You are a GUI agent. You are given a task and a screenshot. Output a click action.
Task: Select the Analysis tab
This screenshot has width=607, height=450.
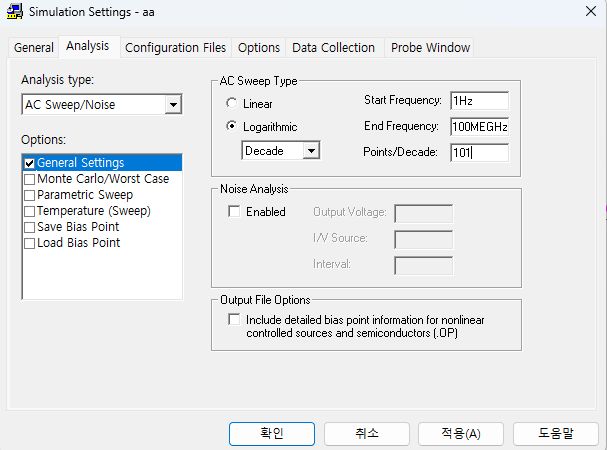tap(87, 46)
